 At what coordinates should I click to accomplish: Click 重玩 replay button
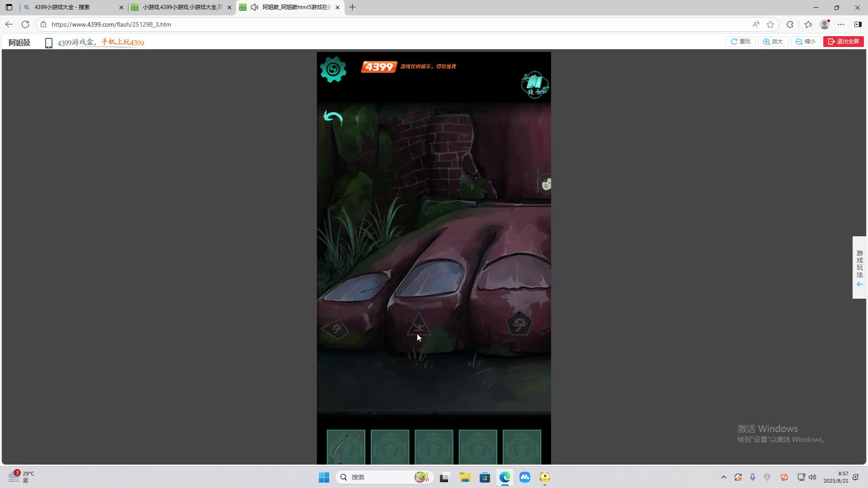pyautogui.click(x=741, y=42)
